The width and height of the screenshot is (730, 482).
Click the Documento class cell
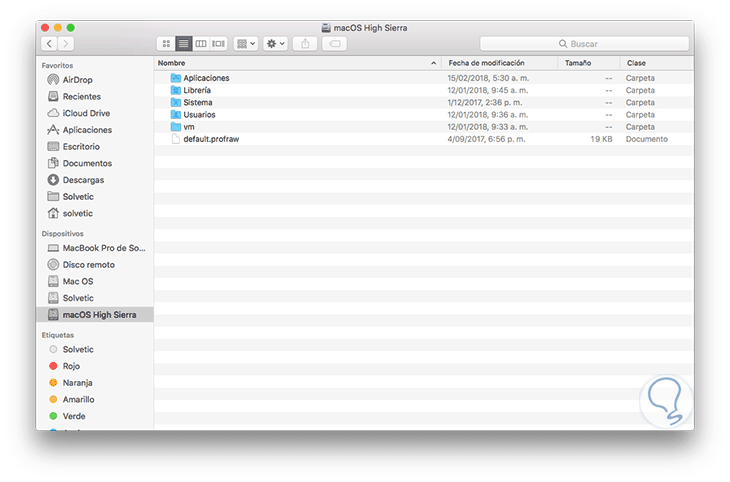tap(646, 139)
